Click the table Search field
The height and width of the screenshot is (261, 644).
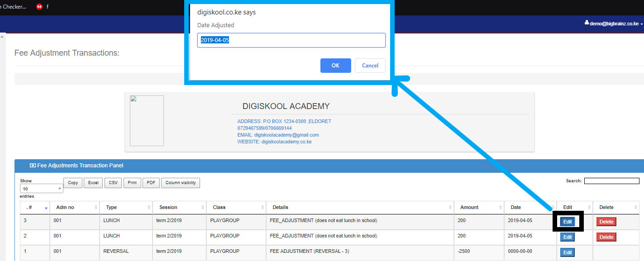click(x=611, y=181)
